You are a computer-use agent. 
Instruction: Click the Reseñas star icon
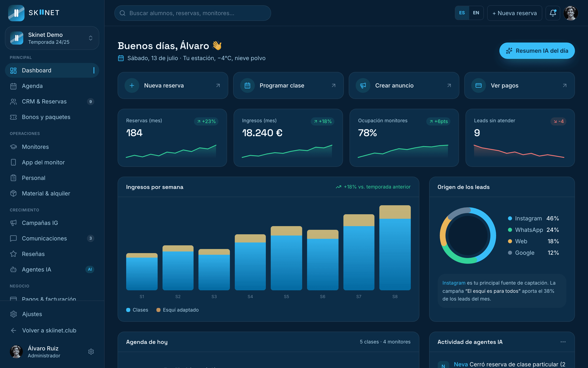[x=13, y=254]
